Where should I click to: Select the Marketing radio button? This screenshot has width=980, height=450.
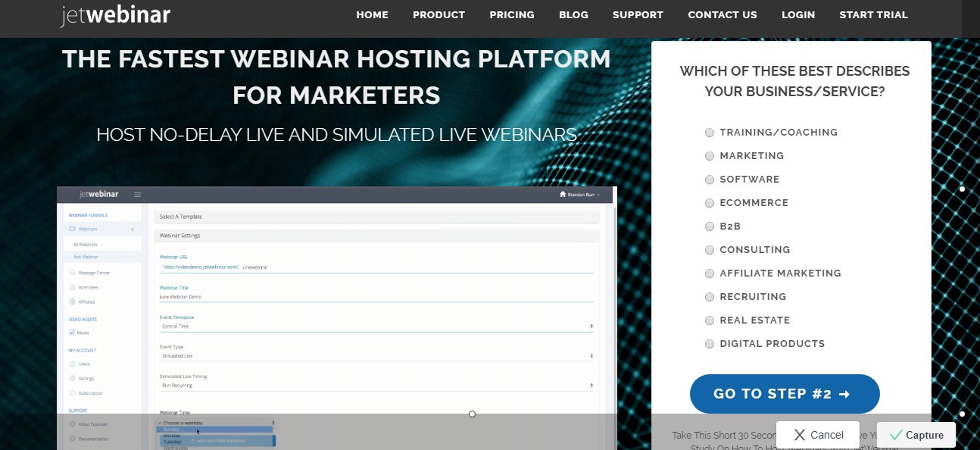pos(710,156)
